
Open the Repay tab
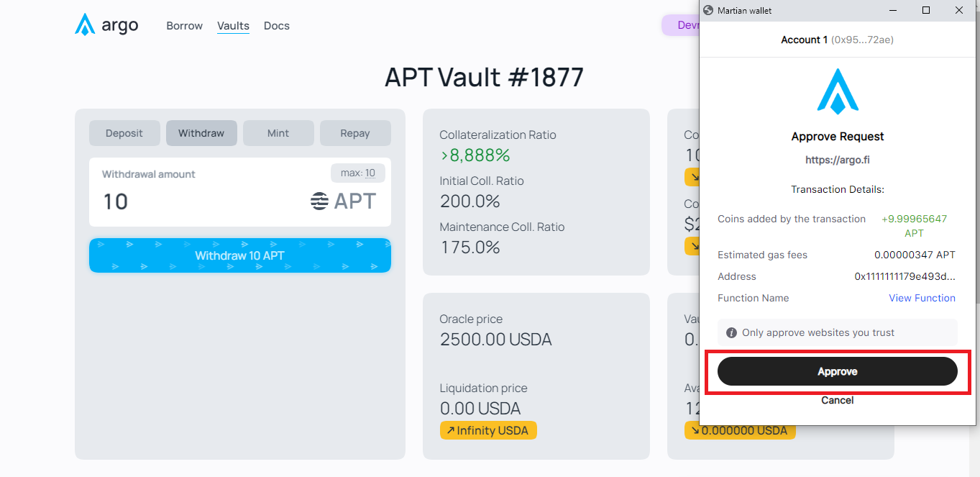click(x=355, y=133)
